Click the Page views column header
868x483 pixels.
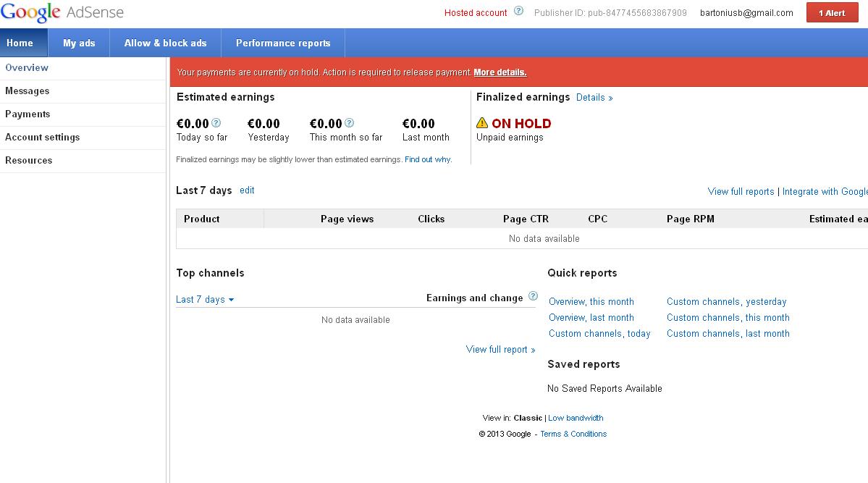click(347, 219)
